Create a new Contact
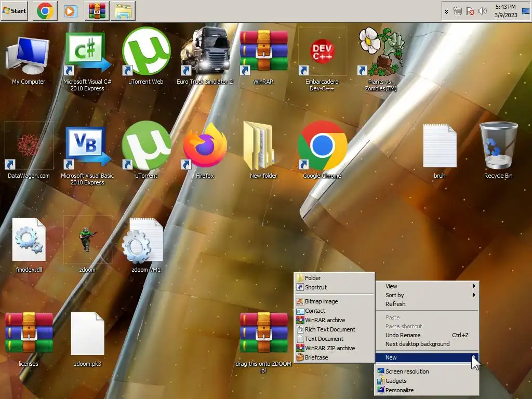 (x=334, y=311)
